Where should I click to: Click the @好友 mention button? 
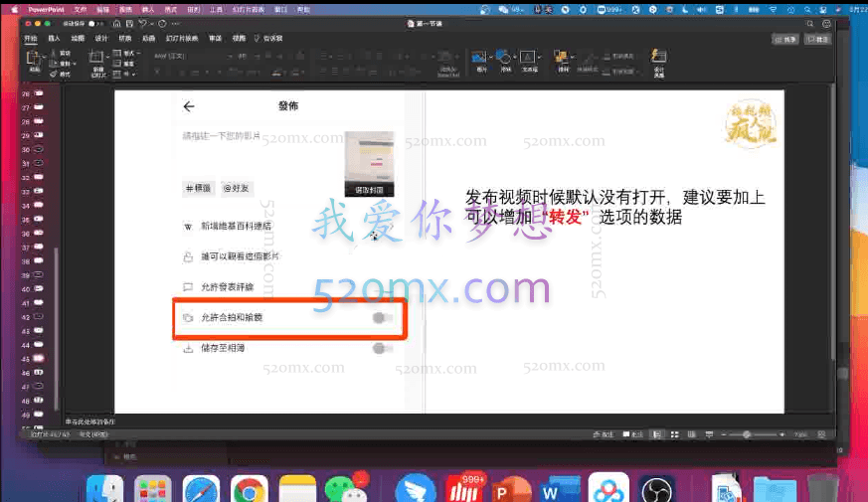pos(237,187)
